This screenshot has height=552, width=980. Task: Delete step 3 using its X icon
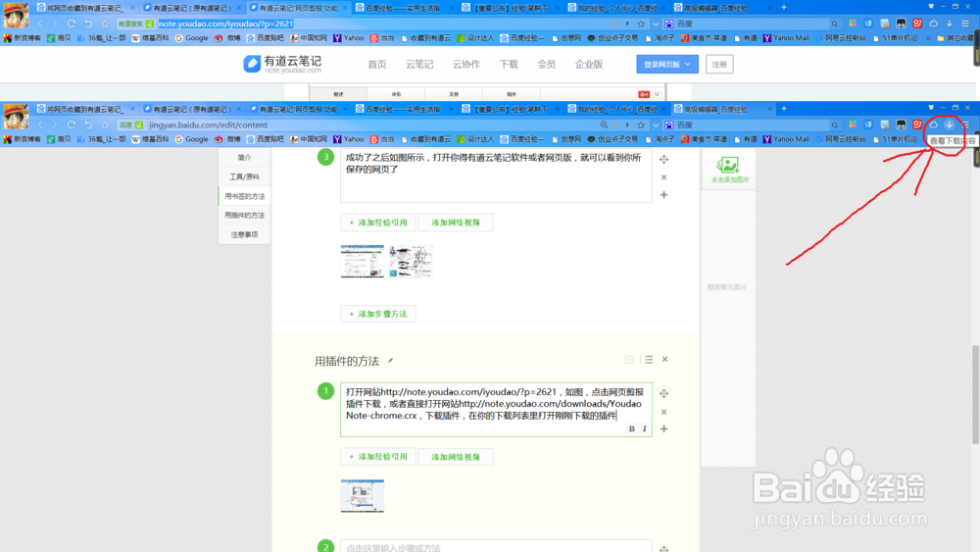[x=663, y=177]
